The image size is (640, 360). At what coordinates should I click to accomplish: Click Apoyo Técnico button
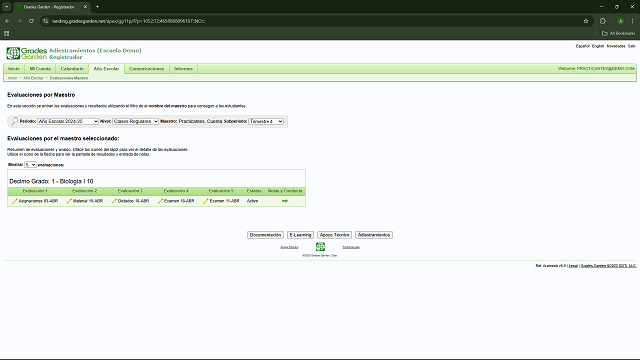point(334,235)
